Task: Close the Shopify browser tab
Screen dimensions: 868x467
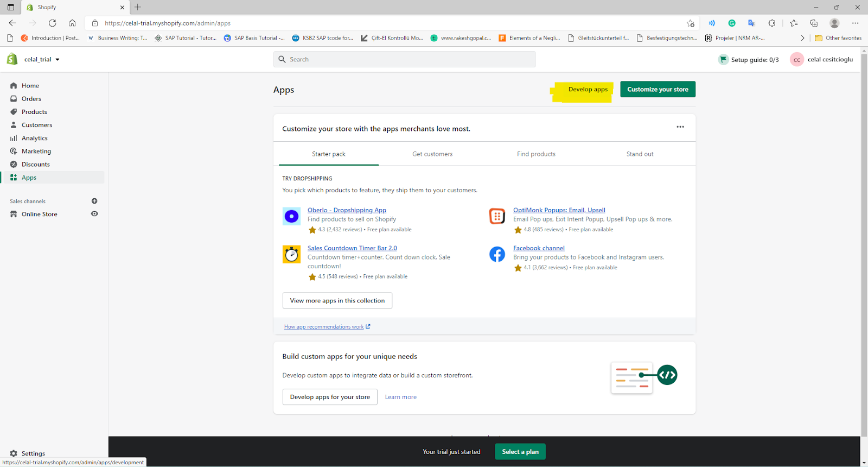Action: pos(122,8)
